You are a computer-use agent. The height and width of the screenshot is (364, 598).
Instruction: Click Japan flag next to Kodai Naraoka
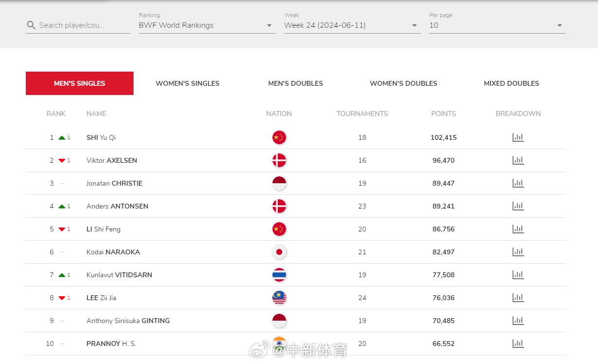click(x=279, y=252)
